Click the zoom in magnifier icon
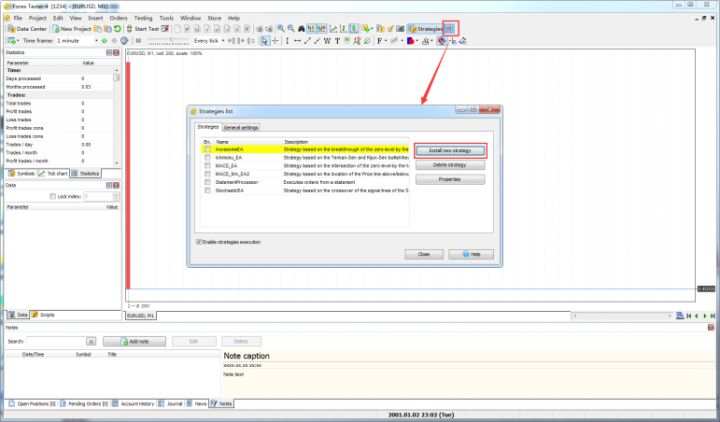This screenshot has width=720, height=422. click(281, 29)
